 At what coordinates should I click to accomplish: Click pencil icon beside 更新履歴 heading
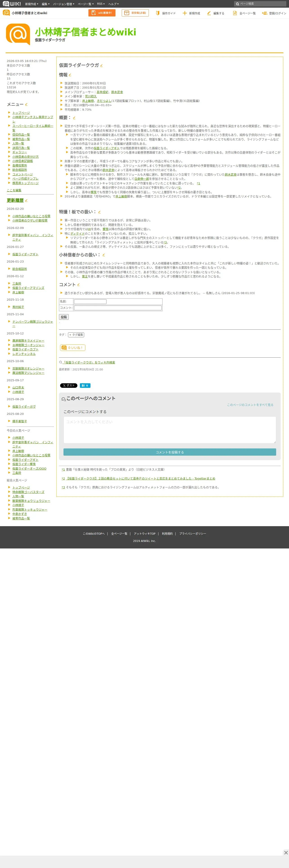26,201
